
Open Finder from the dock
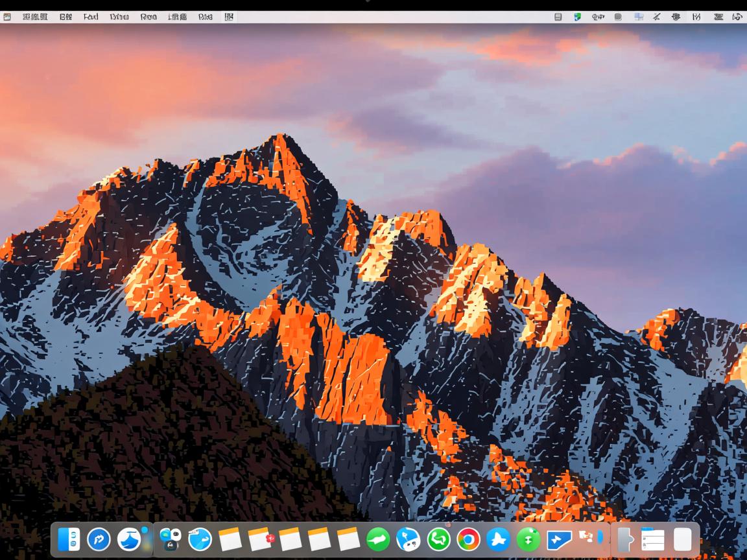(x=69, y=539)
